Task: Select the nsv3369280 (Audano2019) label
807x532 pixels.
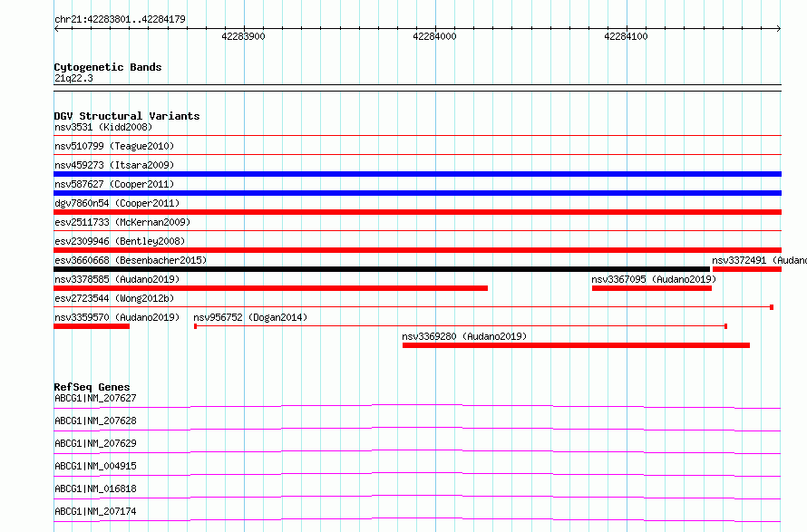Action: pos(464,336)
